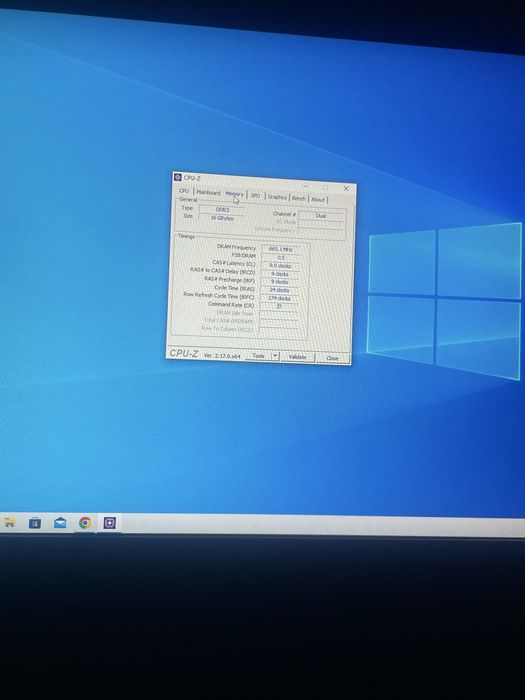This screenshot has width=525, height=700.
Task: Click the DRAM Frequency value field
Action: [280, 250]
